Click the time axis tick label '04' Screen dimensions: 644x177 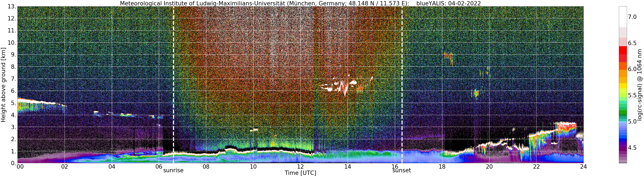pyautogui.click(x=112, y=166)
